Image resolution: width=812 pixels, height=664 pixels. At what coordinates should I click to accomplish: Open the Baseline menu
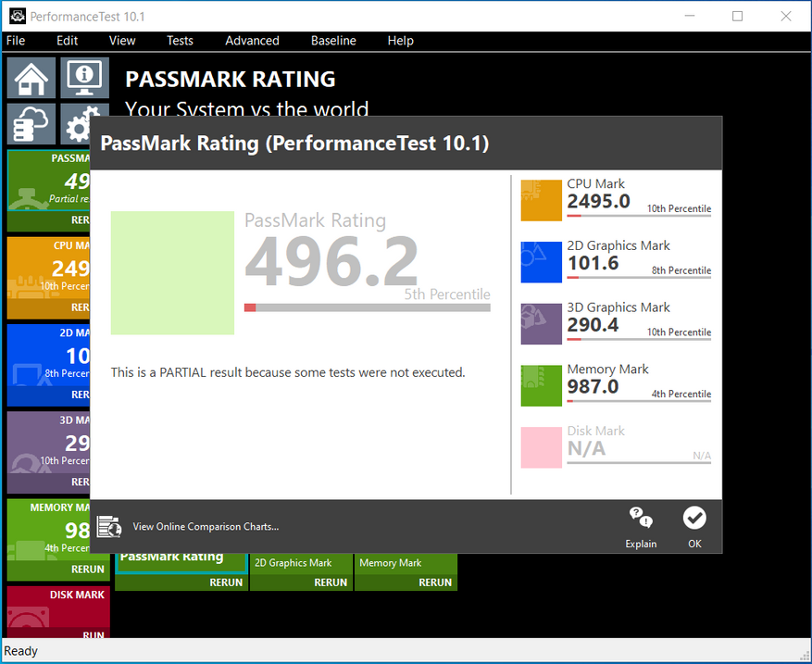coord(333,41)
